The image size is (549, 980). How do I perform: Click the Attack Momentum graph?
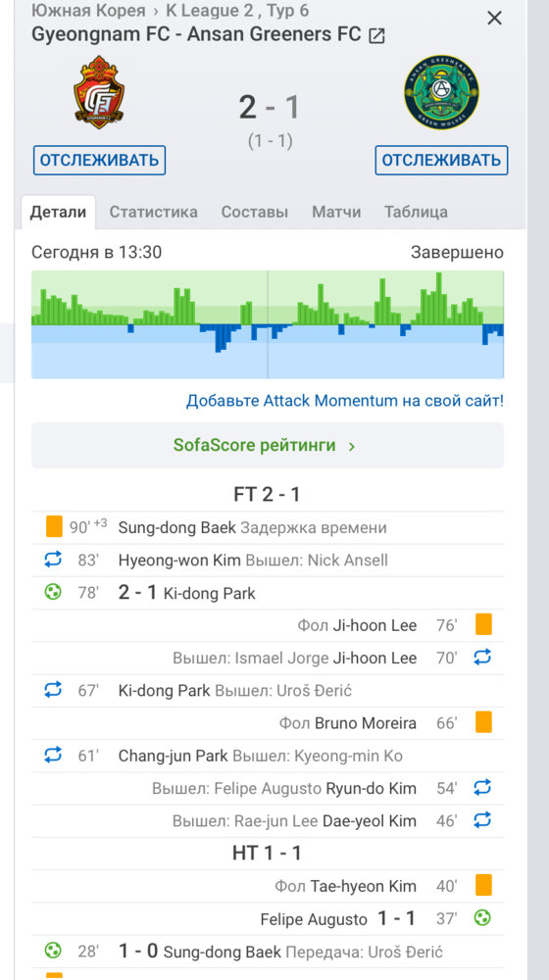[268, 324]
